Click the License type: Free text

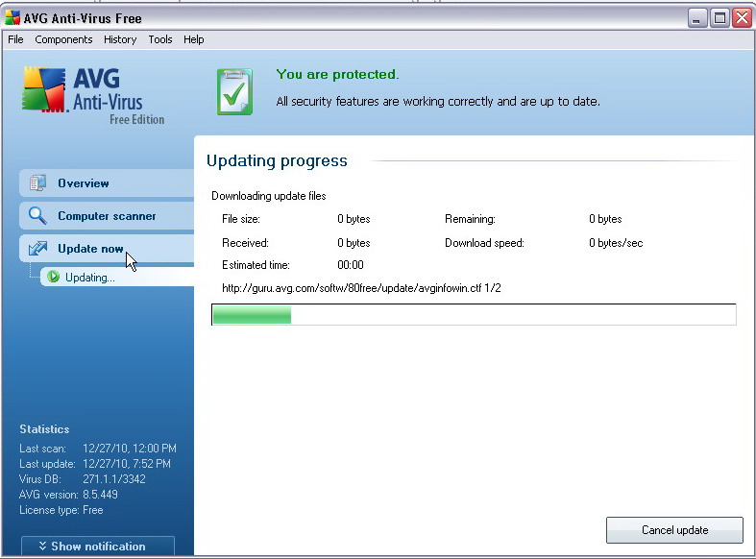tap(61, 510)
